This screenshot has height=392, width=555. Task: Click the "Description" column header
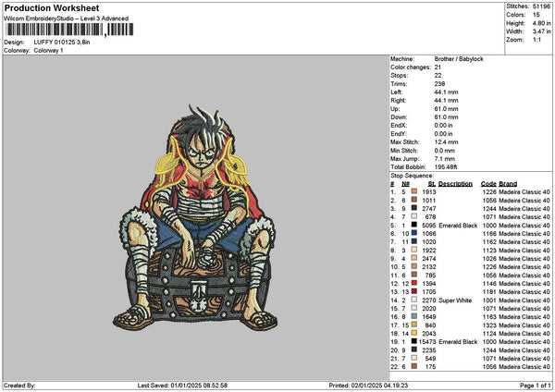[x=455, y=184]
